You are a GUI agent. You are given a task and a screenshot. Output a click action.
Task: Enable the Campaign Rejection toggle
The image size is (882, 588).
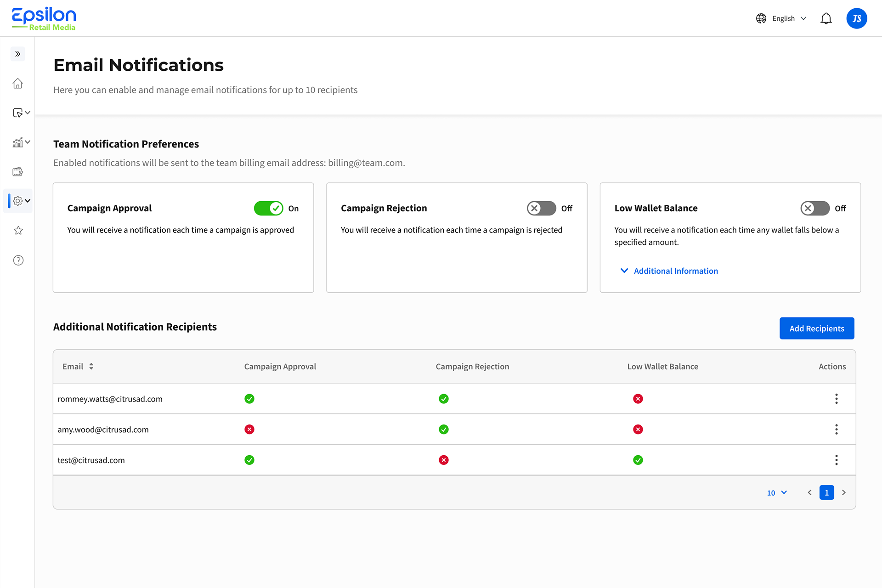pos(541,209)
